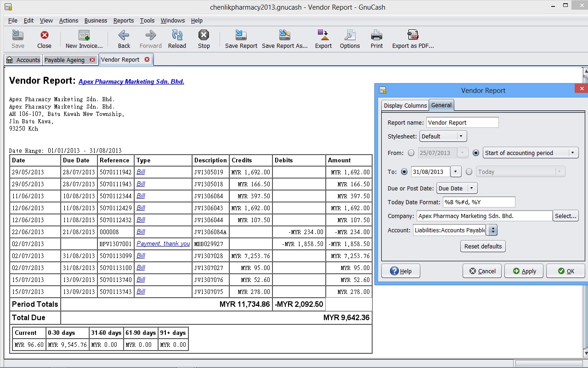This screenshot has height=368, width=588.
Task: Open the View menu
Action: (x=46, y=20)
